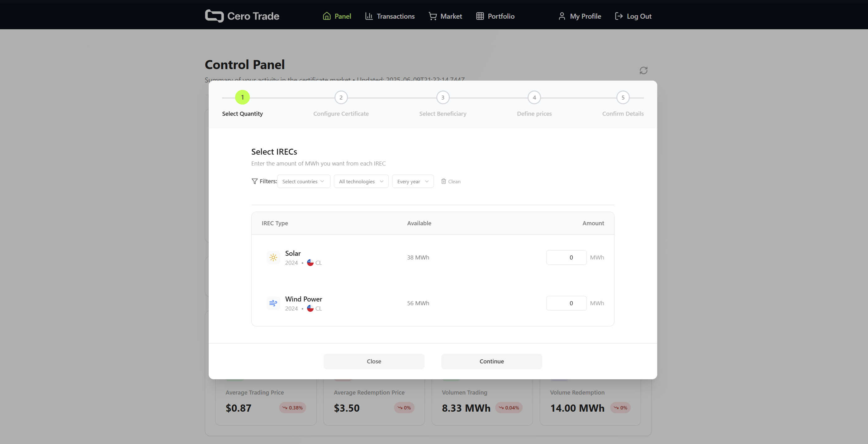Open the Transactions menu item
The height and width of the screenshot is (444, 868).
click(x=390, y=16)
